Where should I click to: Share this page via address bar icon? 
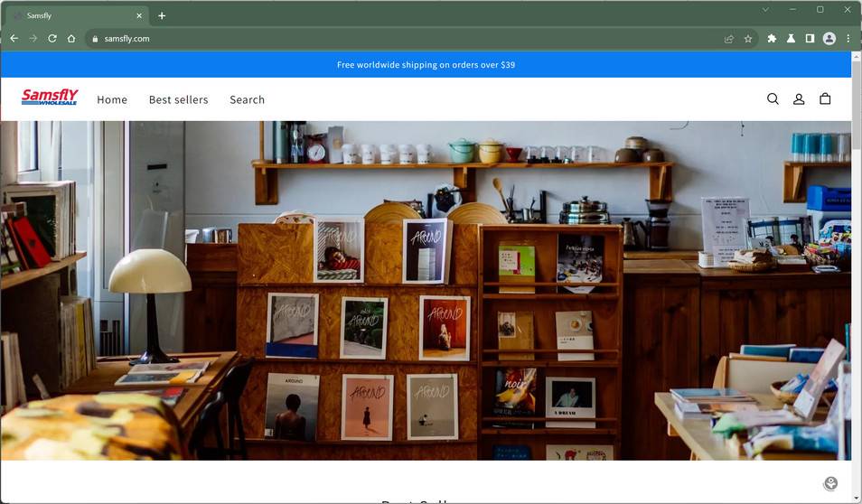[729, 39]
